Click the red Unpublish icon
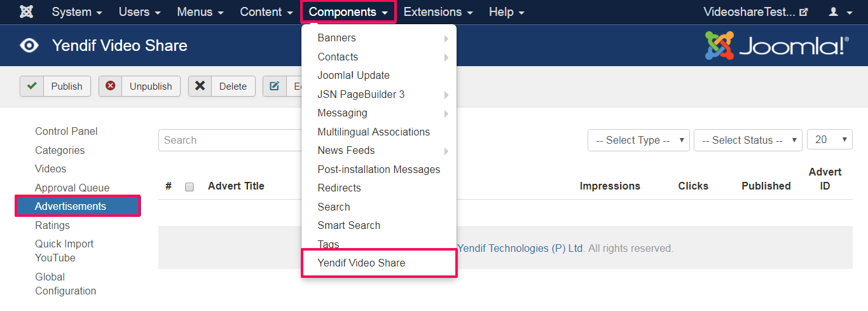This screenshot has width=868, height=311. click(111, 86)
